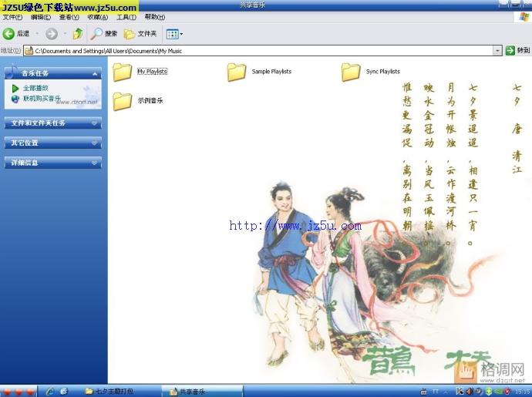Collapse the 音乐任务 panel

(95, 74)
